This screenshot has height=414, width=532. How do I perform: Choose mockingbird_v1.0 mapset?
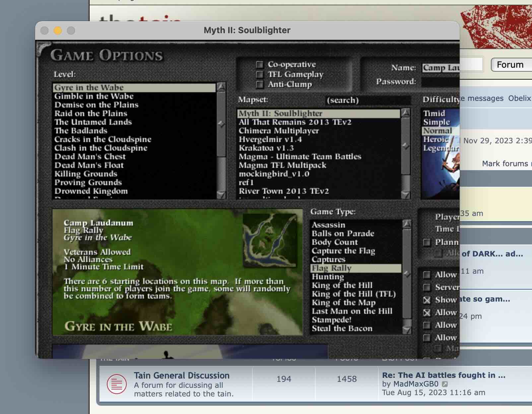[x=319, y=174]
